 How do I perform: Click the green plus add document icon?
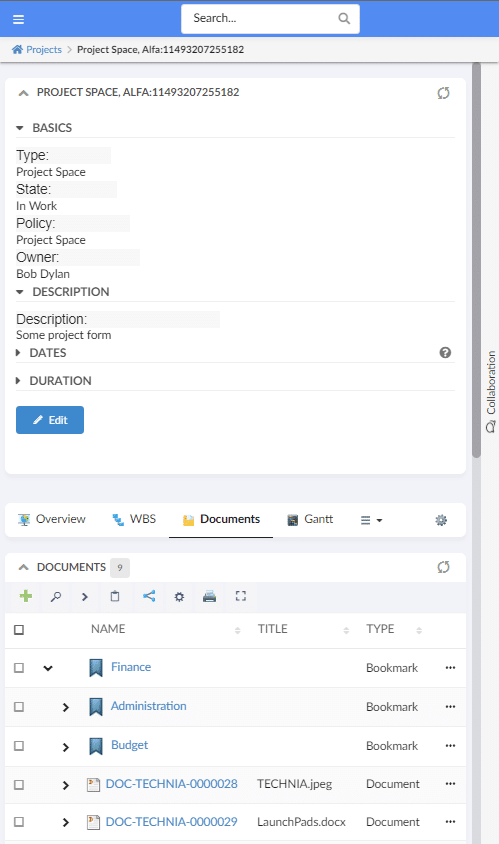click(26, 596)
